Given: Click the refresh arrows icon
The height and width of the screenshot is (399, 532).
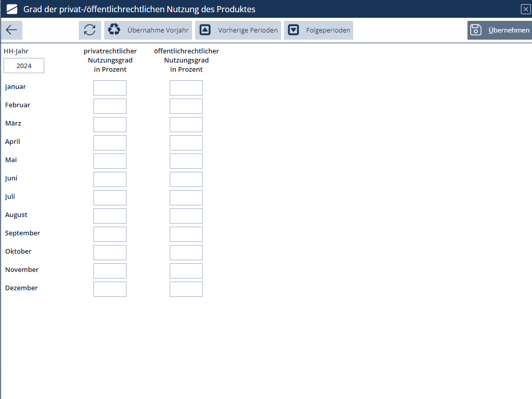Looking at the screenshot, I should pos(90,30).
